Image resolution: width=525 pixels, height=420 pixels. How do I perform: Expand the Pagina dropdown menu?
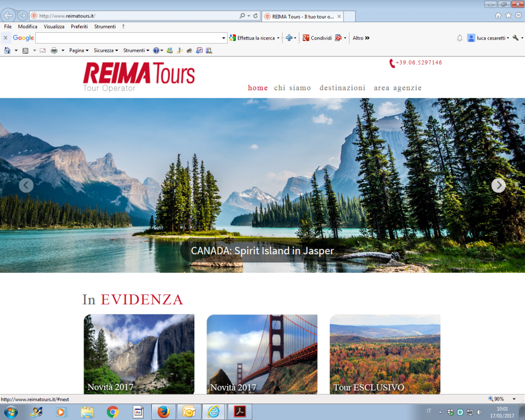pos(78,50)
